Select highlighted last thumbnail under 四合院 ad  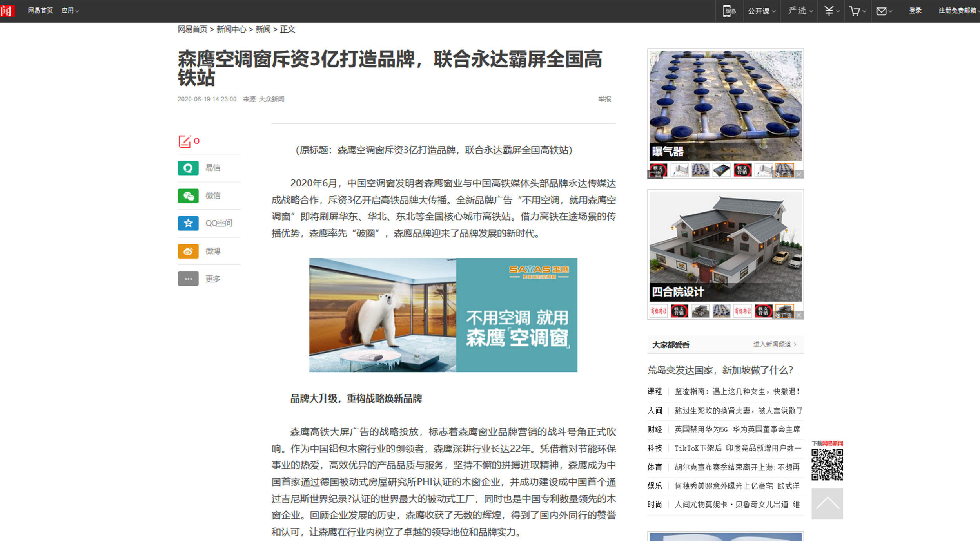click(x=784, y=311)
